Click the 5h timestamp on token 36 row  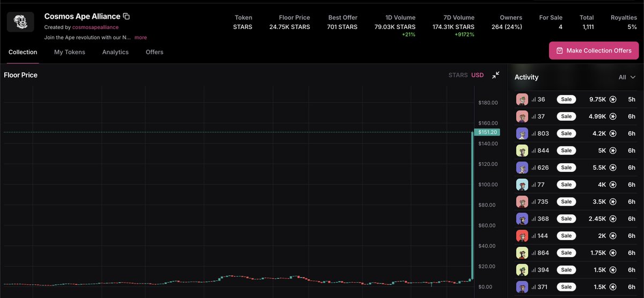[632, 99]
